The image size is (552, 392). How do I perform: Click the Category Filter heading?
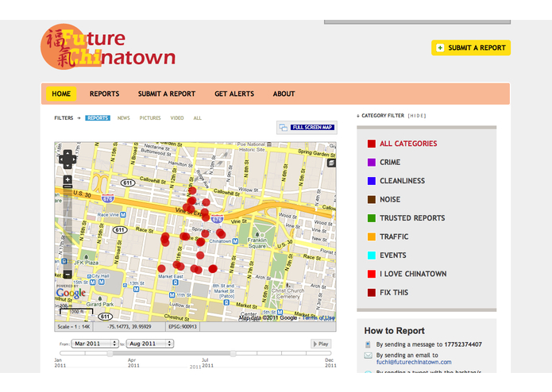click(x=383, y=116)
